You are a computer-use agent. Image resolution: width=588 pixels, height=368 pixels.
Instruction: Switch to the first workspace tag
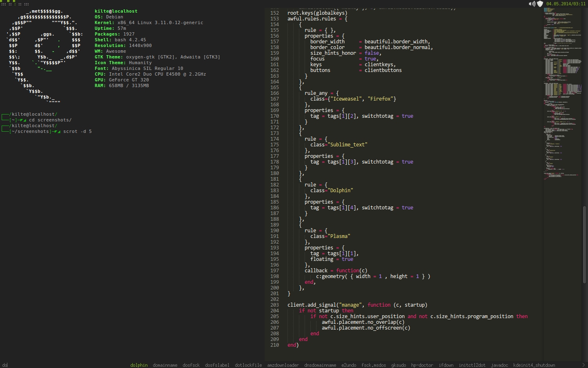(3, 4)
